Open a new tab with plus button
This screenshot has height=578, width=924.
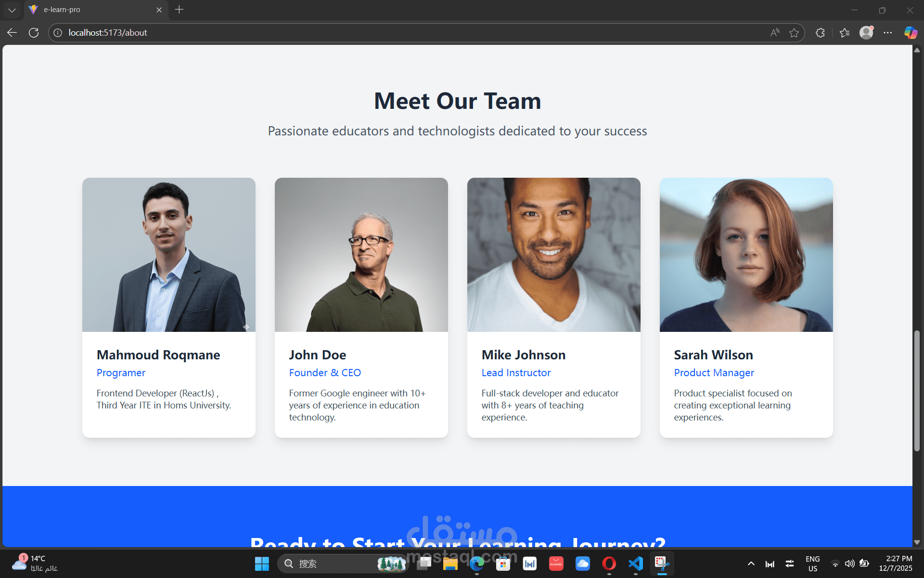click(179, 10)
